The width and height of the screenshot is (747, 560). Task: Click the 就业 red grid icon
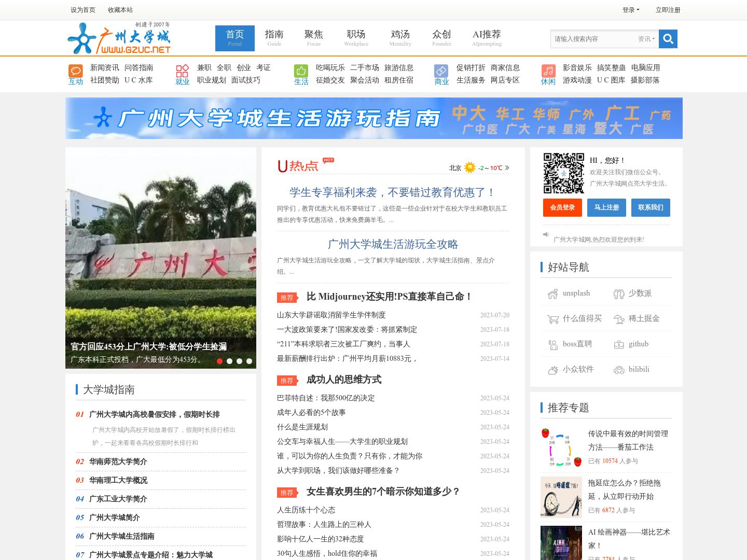(x=183, y=71)
